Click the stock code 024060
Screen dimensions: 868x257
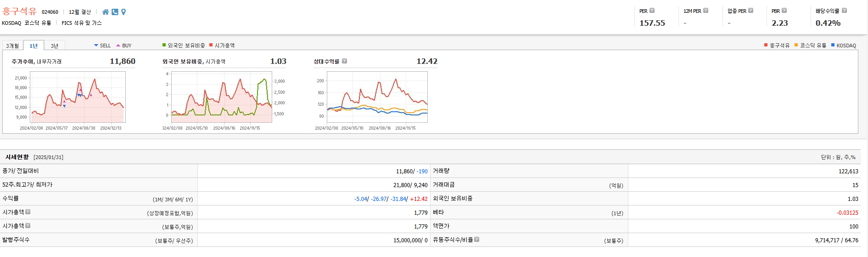(50, 12)
